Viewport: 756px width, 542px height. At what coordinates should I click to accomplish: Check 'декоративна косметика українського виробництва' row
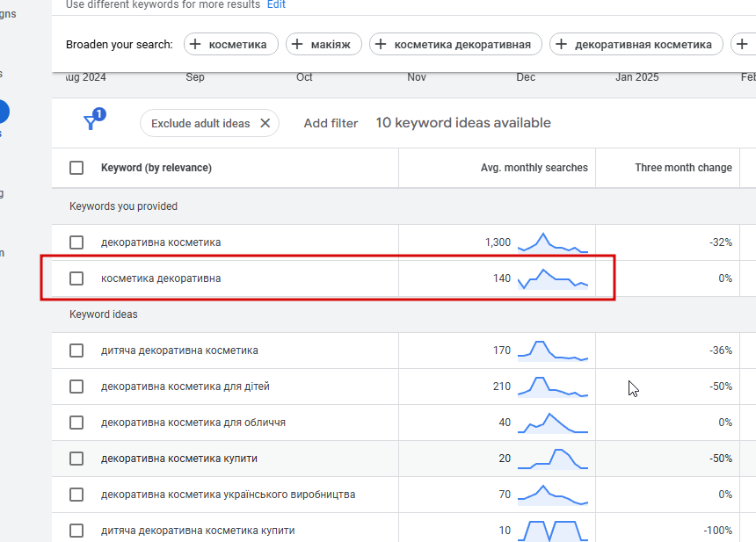pyautogui.click(x=76, y=495)
